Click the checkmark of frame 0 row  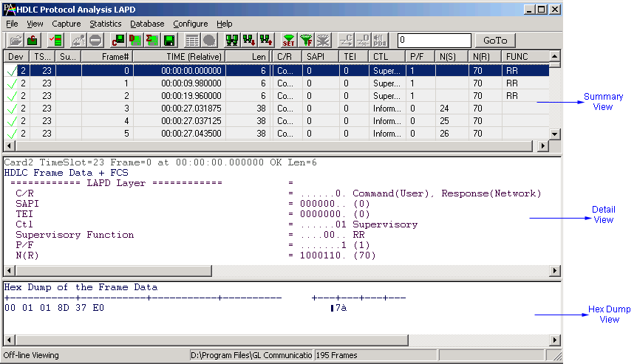(12, 71)
